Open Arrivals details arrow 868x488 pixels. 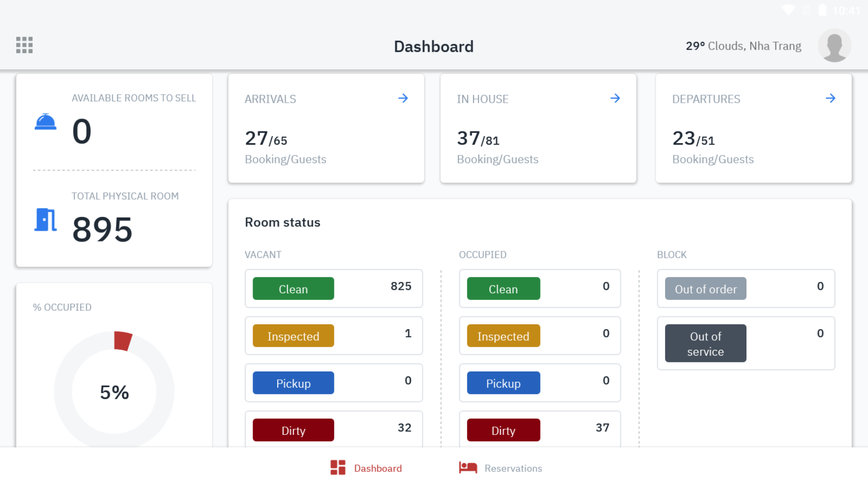pyautogui.click(x=403, y=98)
